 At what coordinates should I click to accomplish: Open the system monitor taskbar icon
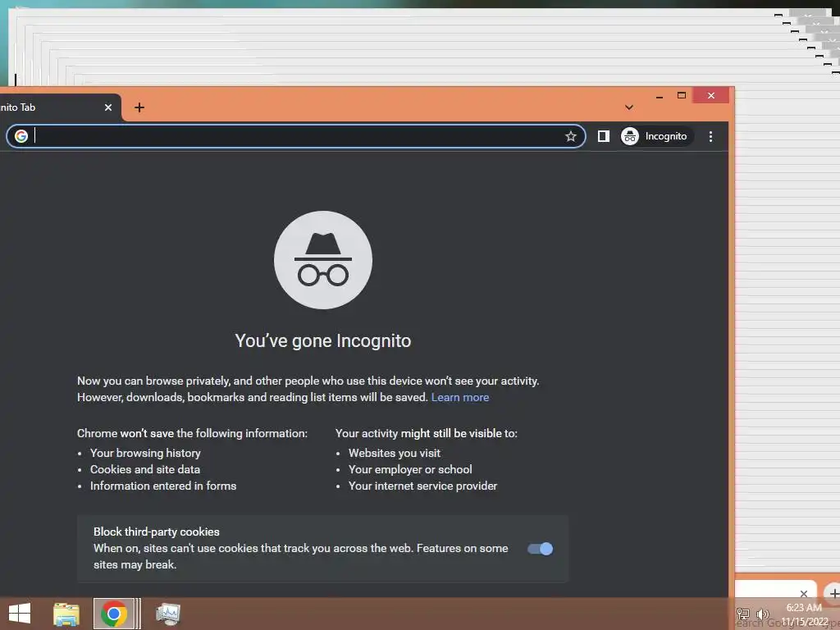point(167,614)
